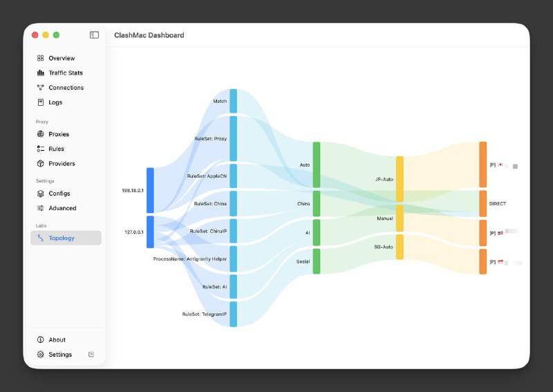Viewport: 553px width, 392px height.
Task: Select the Topology item under Labs
Action: coord(66,238)
